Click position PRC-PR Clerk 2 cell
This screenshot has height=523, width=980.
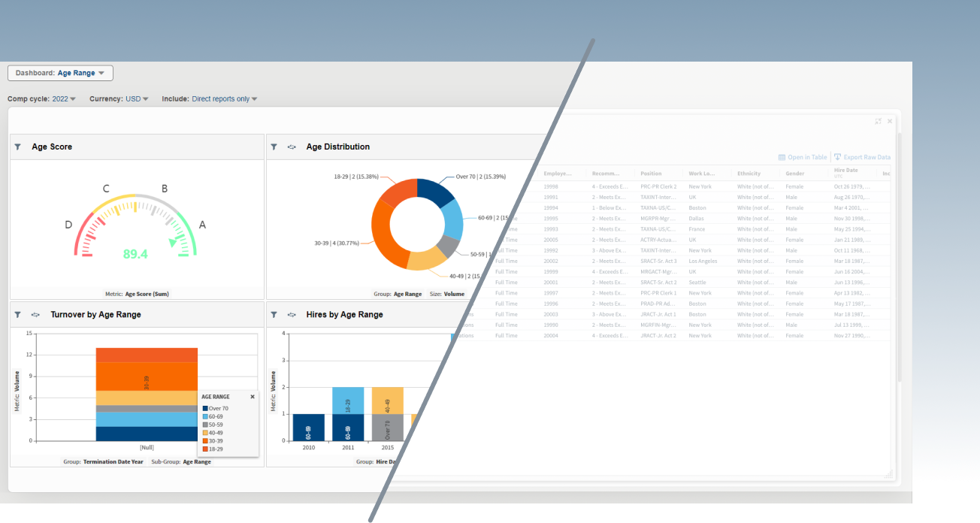coord(658,186)
